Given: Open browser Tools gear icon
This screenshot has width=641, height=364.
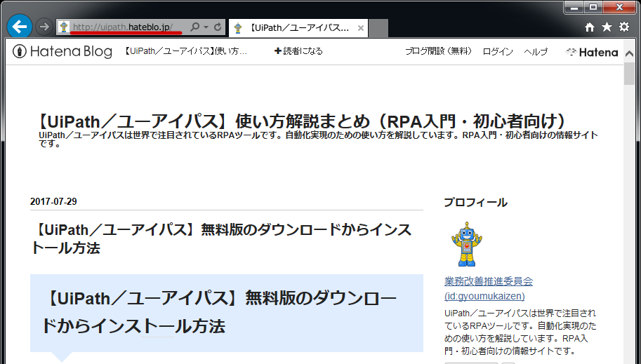Looking at the screenshot, I should pyautogui.click(x=624, y=27).
